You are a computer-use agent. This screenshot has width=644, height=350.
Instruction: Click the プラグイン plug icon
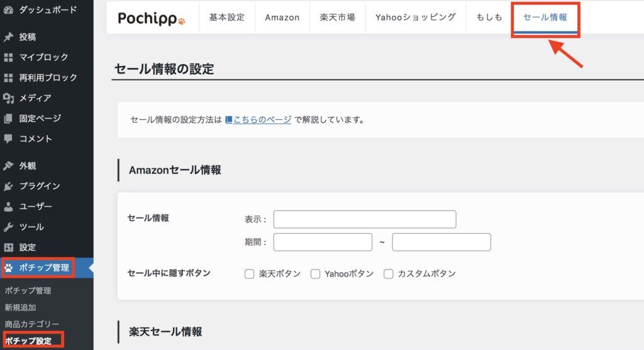tap(8, 186)
